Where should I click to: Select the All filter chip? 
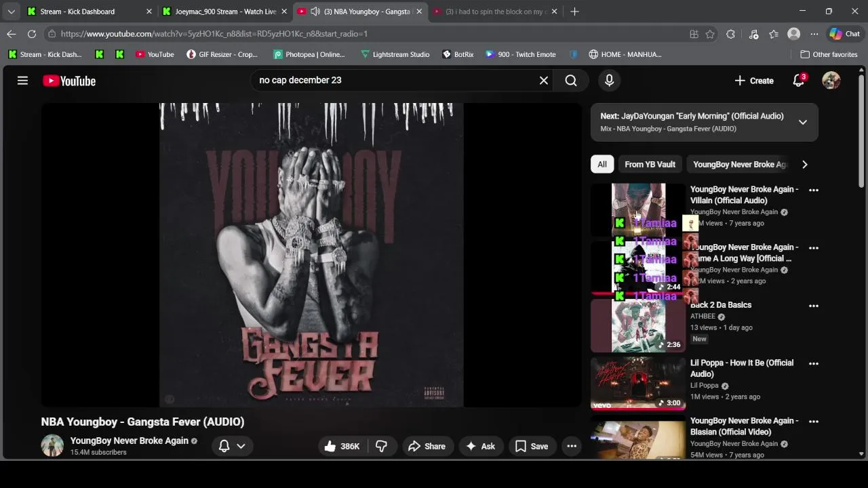click(x=601, y=164)
